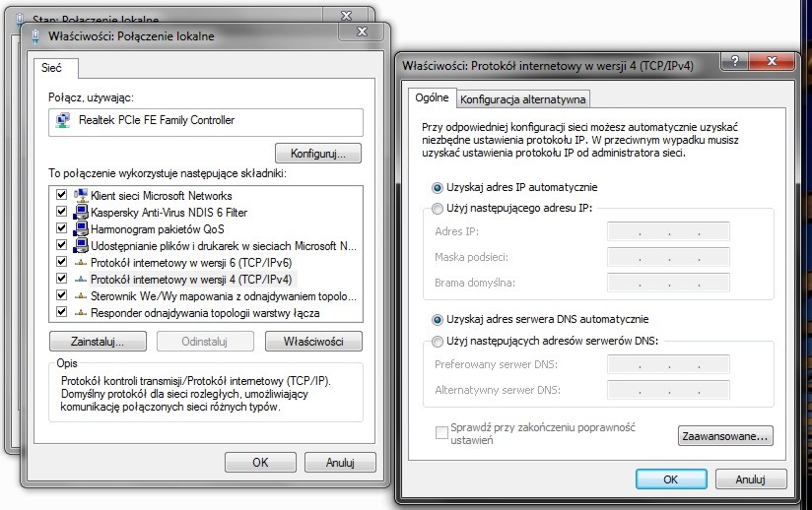The height and width of the screenshot is (510, 812).
Task: Click the Maska podsieci input field
Action: click(x=668, y=257)
